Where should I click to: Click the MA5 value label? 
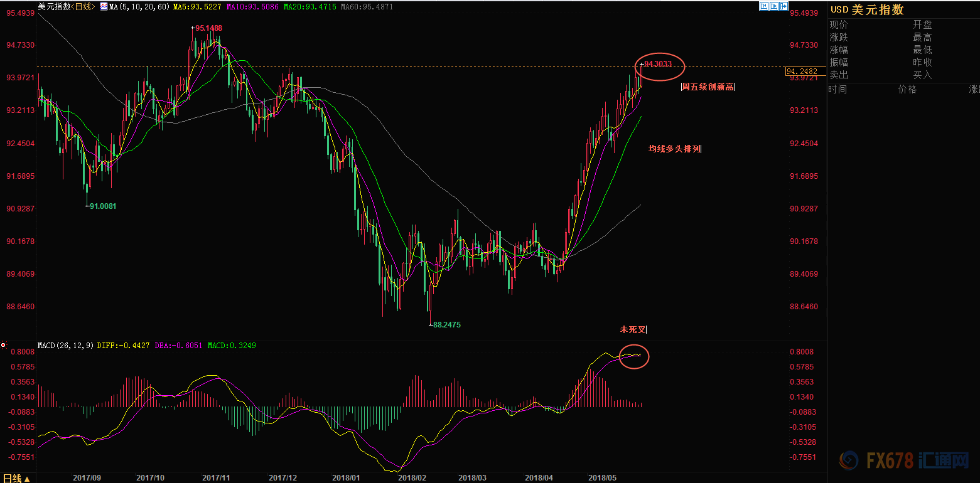(x=197, y=6)
